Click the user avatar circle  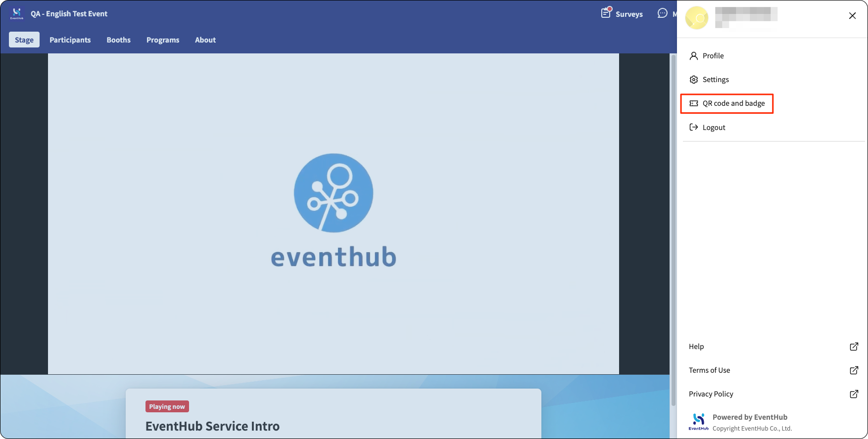pyautogui.click(x=697, y=18)
